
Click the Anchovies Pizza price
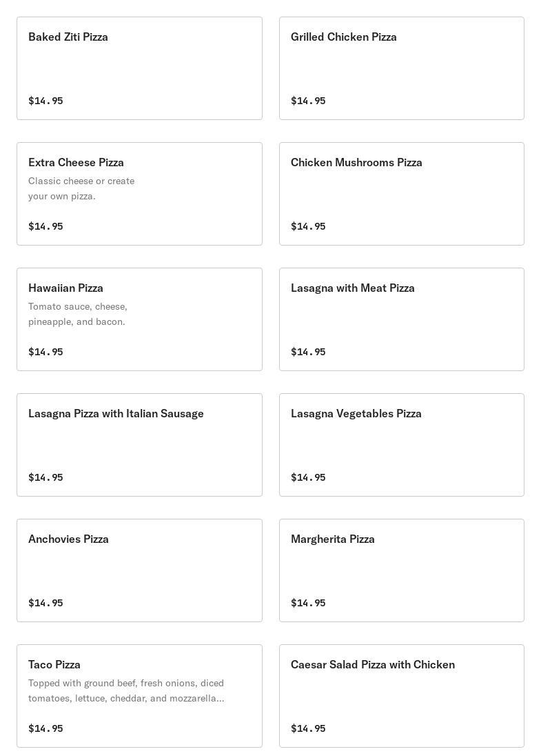pyautogui.click(x=45, y=603)
